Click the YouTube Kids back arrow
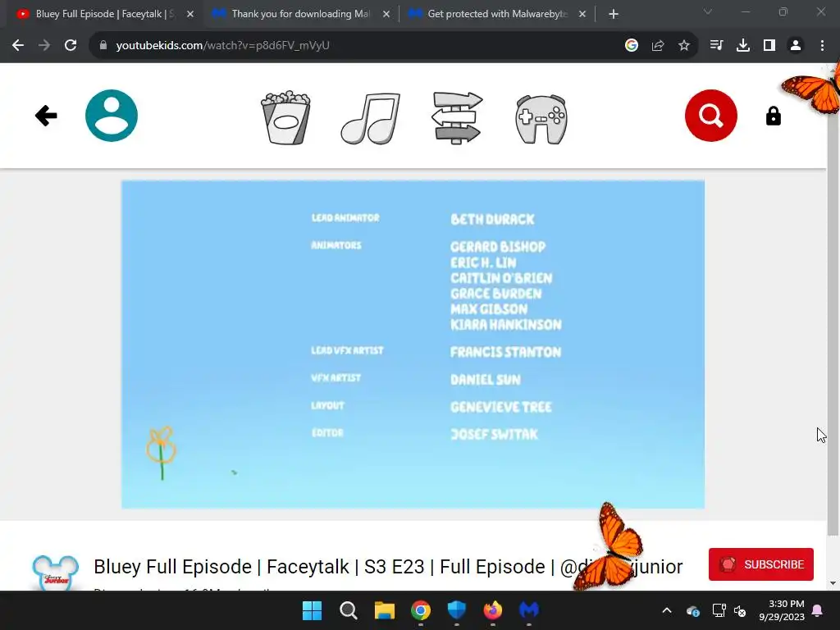This screenshot has width=840, height=630. pos(46,116)
